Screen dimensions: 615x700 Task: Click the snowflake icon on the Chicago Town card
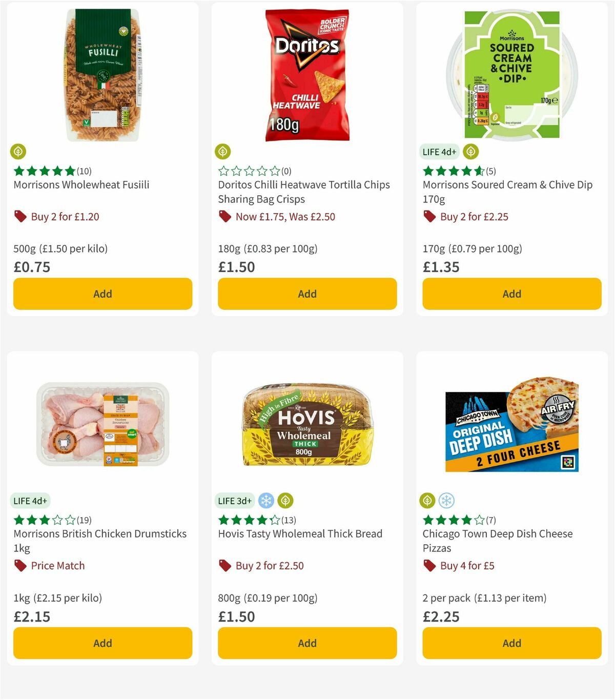445,501
